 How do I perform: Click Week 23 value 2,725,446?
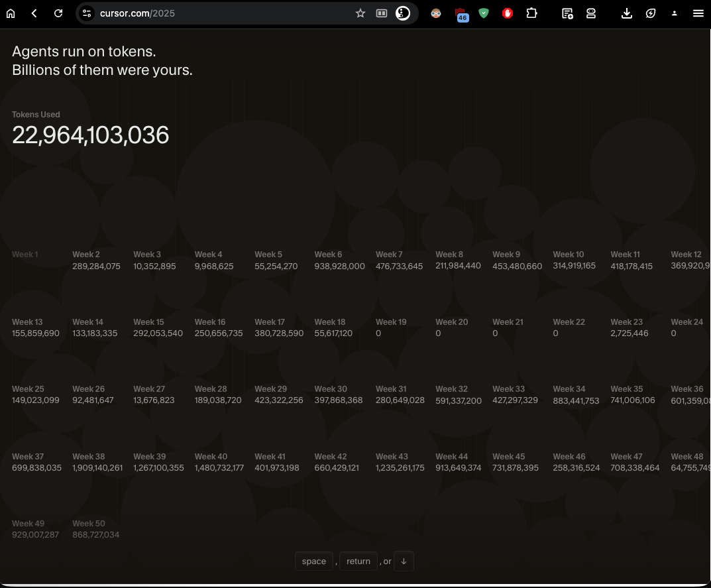pyautogui.click(x=629, y=333)
